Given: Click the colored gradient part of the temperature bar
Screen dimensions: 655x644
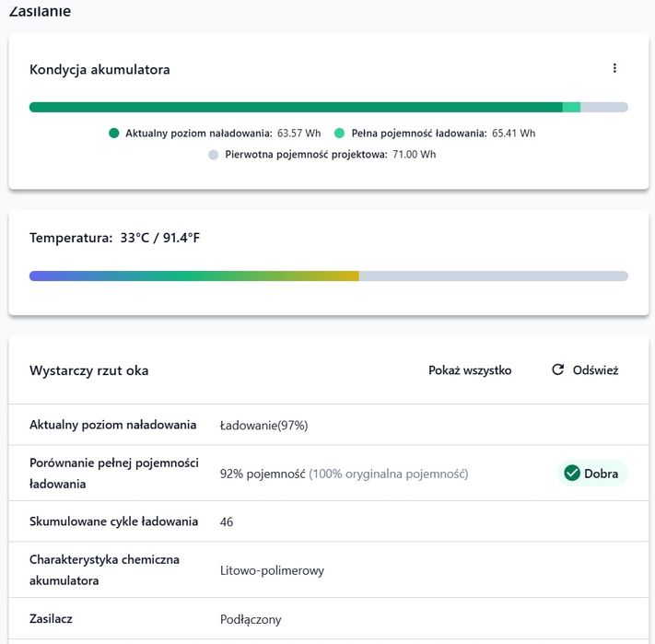Looking at the screenshot, I should click(193, 275).
